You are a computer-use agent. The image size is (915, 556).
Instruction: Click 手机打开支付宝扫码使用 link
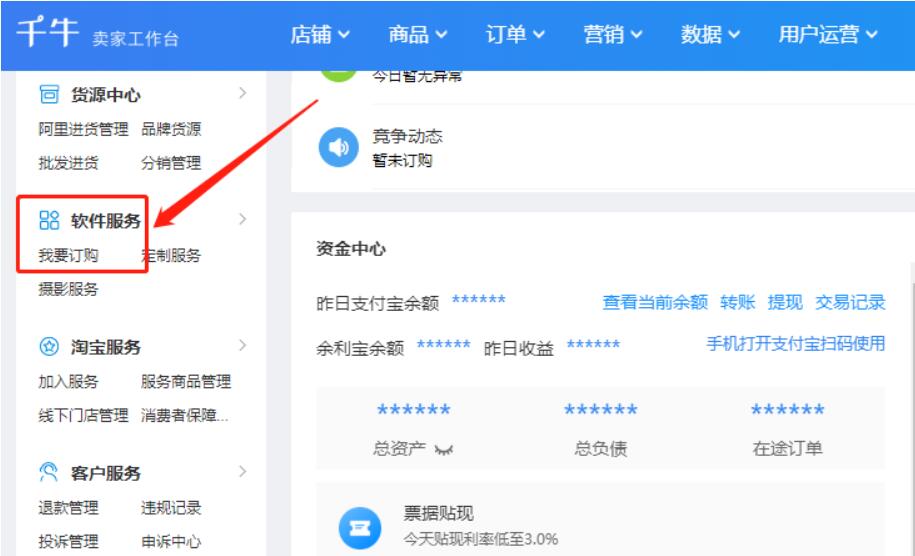click(x=796, y=344)
